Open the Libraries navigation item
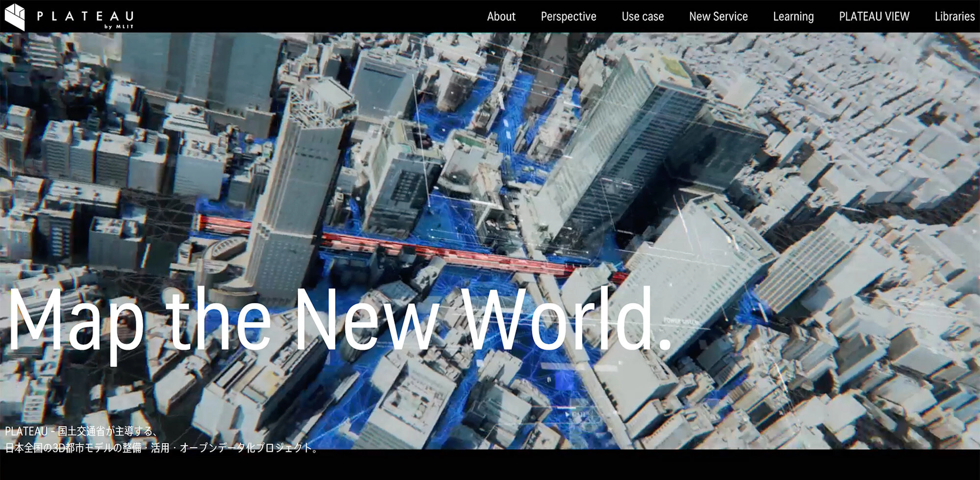 click(x=955, y=16)
